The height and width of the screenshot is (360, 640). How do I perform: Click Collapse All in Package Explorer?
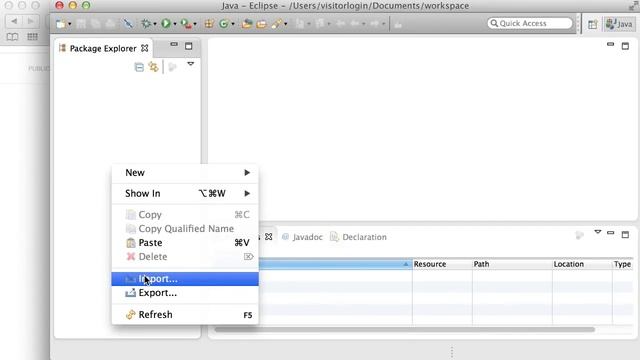(139, 67)
